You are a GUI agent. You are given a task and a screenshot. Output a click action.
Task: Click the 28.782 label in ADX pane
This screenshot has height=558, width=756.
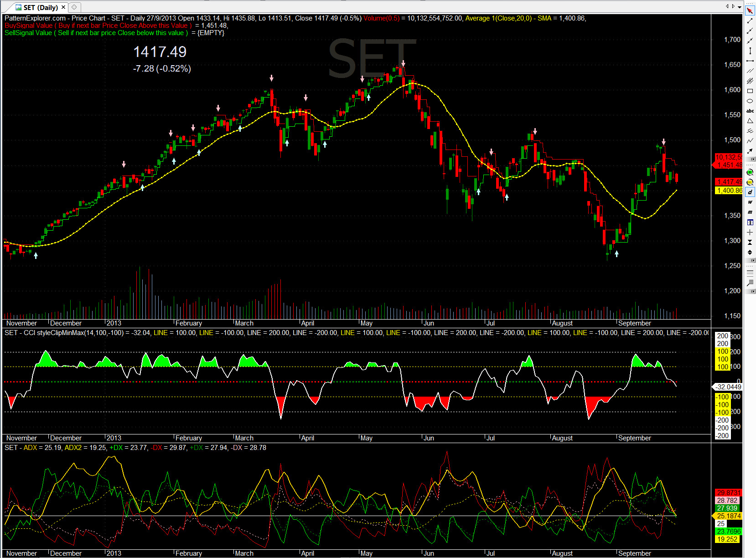coord(727,501)
